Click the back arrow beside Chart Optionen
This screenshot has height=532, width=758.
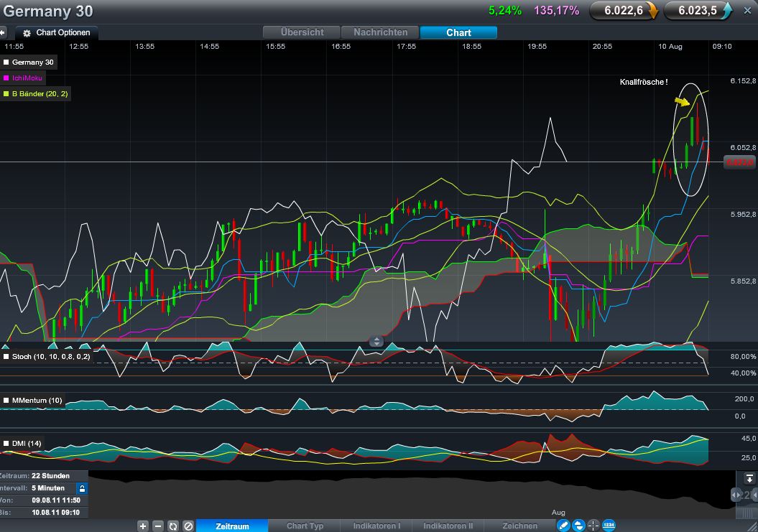tap(3, 33)
